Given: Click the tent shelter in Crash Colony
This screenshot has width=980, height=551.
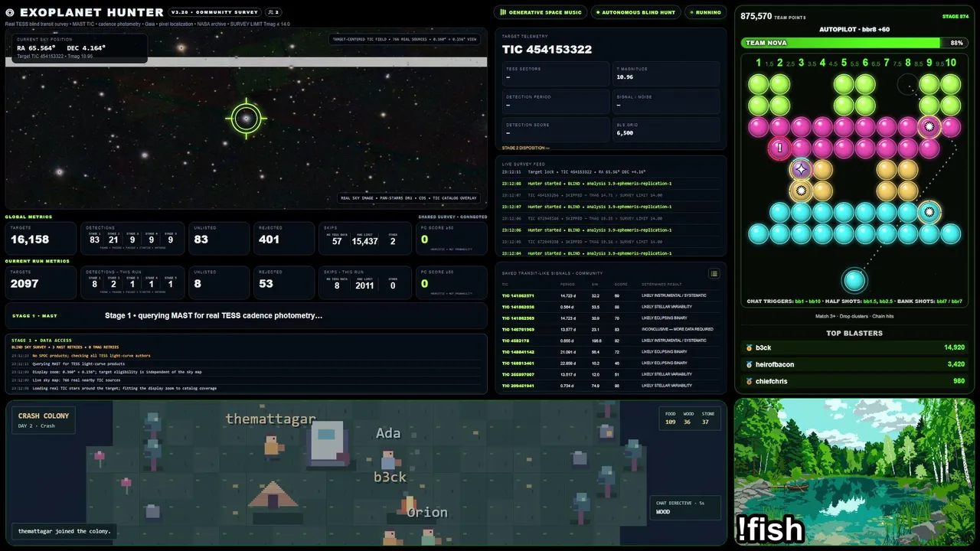Looking at the screenshot, I should pyautogui.click(x=273, y=495).
